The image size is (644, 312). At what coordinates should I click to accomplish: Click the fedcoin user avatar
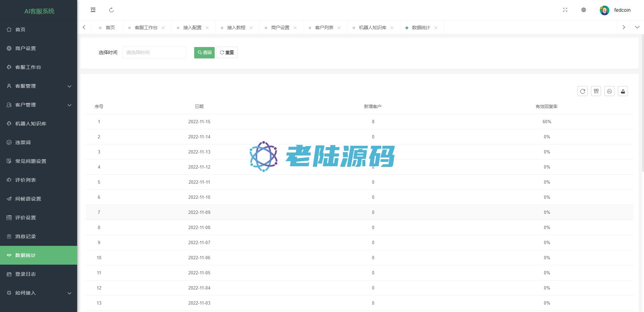[x=604, y=10]
